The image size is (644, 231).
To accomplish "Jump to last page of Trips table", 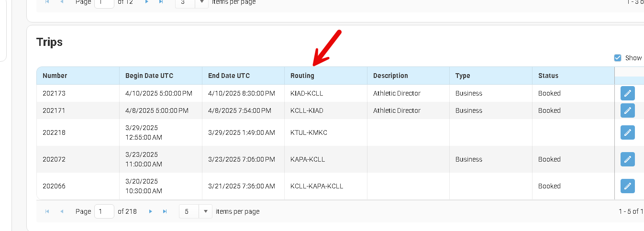I will pyautogui.click(x=165, y=211).
